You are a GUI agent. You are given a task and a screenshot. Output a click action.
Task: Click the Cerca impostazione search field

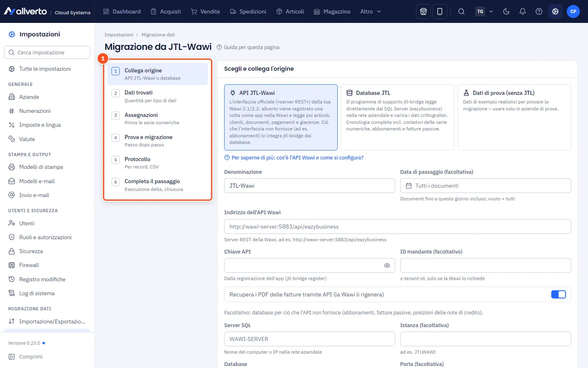[47, 52]
